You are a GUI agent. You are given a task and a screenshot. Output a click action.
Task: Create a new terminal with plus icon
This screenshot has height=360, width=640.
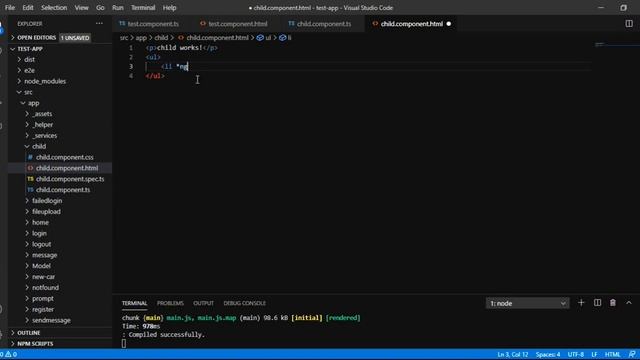581,303
